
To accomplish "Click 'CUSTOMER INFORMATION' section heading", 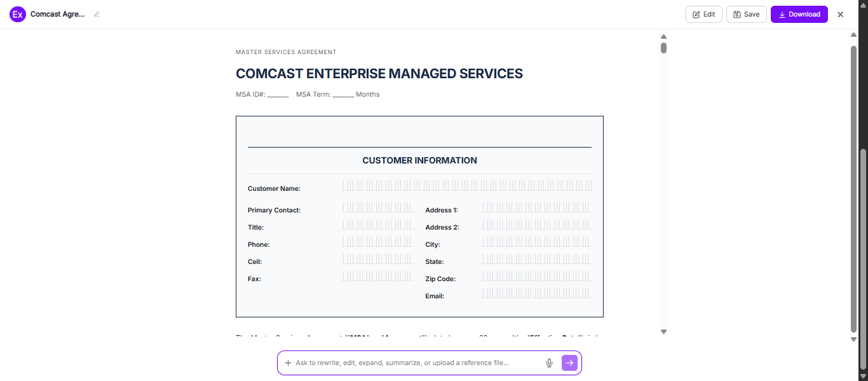I will (419, 160).
